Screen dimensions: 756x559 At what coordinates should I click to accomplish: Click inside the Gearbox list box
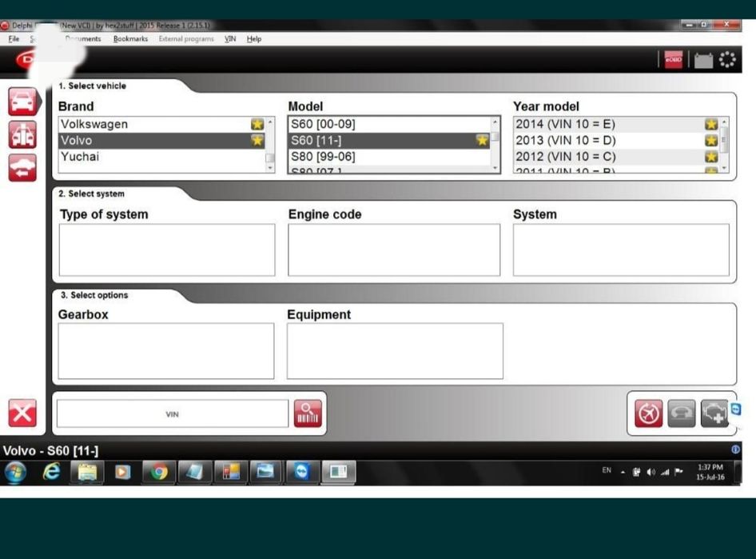(x=166, y=350)
